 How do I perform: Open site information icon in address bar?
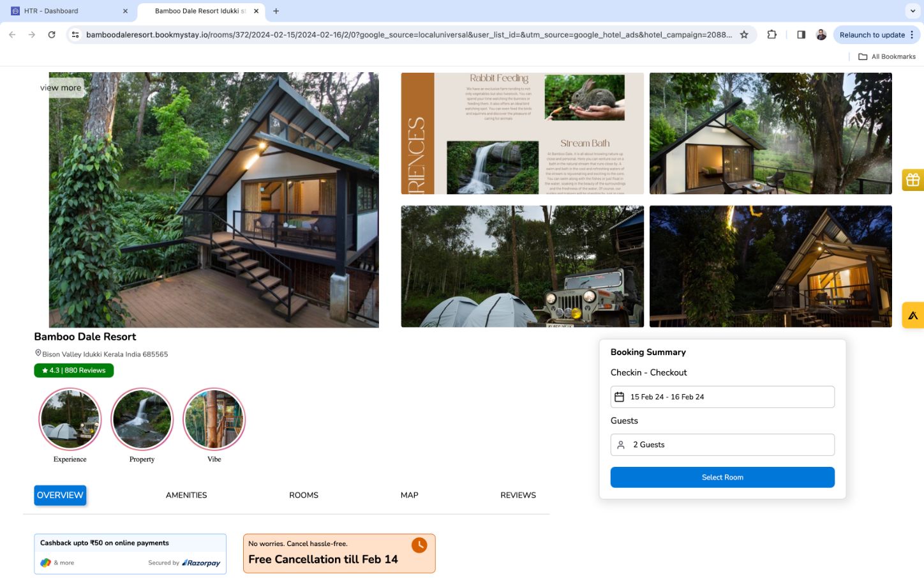click(75, 34)
